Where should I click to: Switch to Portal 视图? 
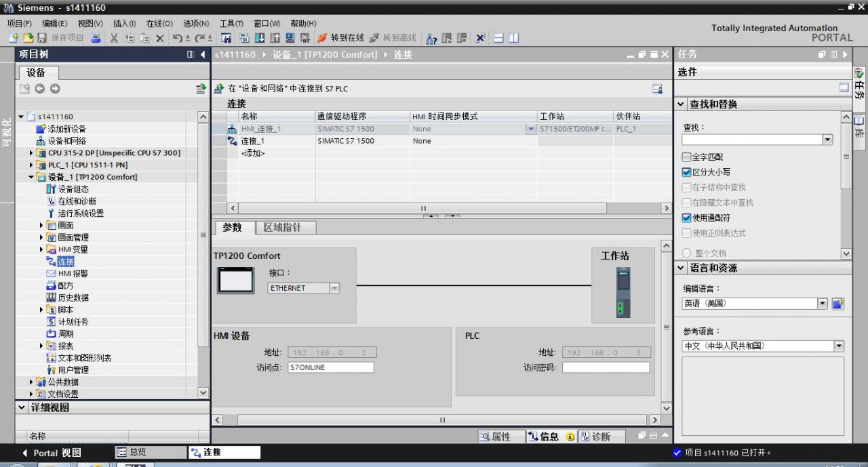52,453
